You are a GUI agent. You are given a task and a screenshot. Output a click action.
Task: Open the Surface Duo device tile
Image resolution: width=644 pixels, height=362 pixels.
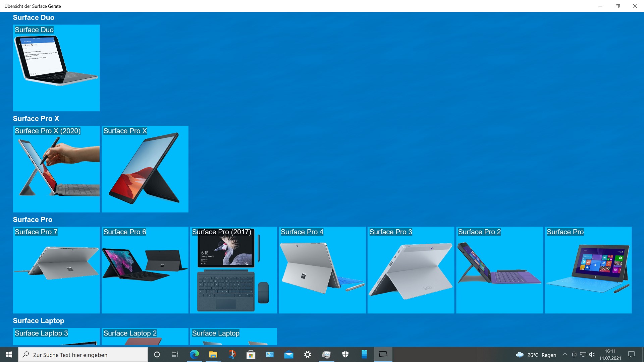click(x=56, y=68)
